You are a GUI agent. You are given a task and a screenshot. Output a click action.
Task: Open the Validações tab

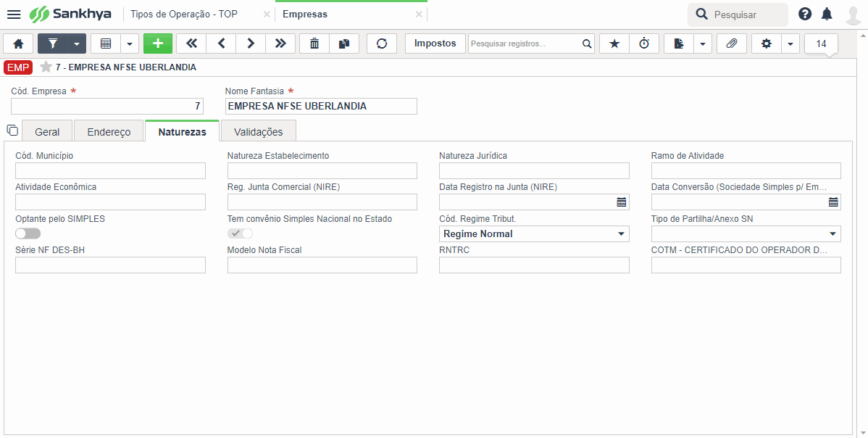[x=259, y=132]
